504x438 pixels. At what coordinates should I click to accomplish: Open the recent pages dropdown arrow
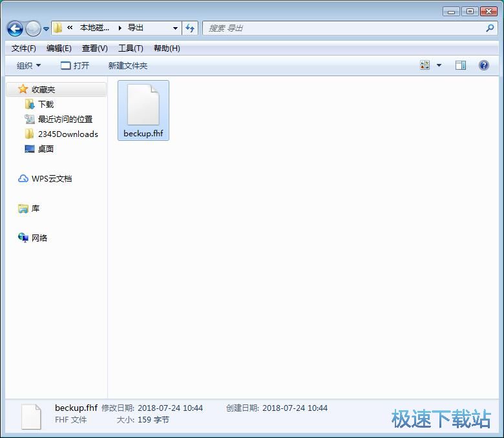46,29
